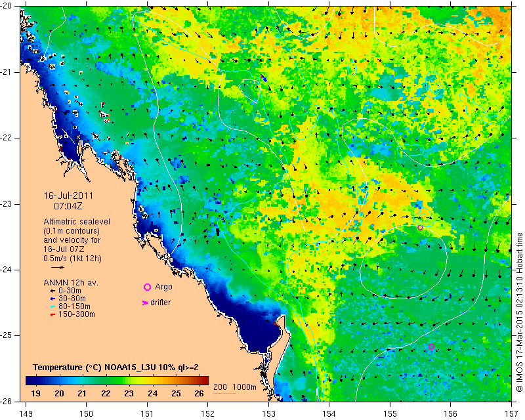Click the Argo legend circle marker
The width and height of the screenshot is (525, 420).
click(x=147, y=287)
